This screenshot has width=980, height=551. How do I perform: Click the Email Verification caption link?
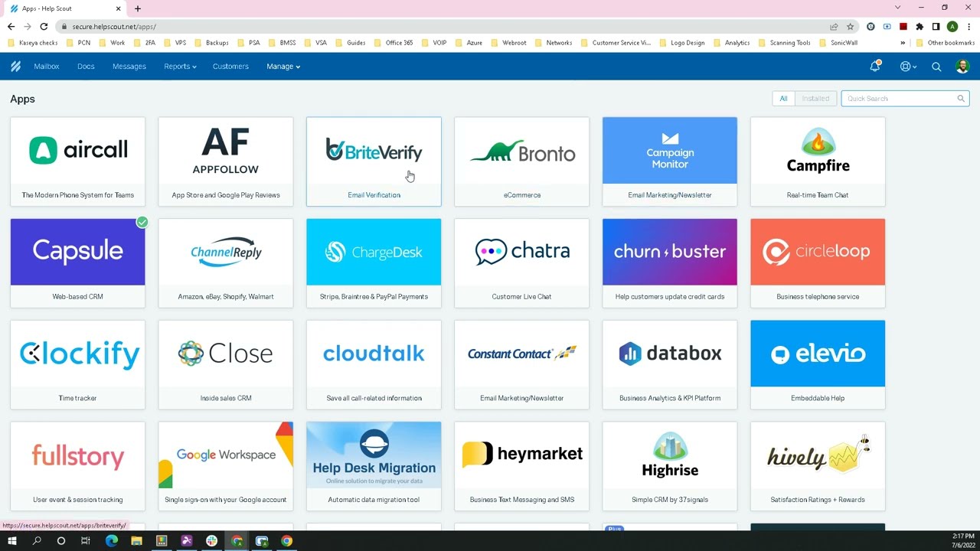[374, 195]
